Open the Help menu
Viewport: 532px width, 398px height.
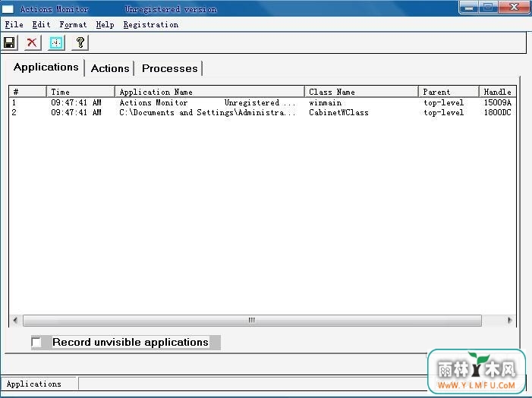(105, 25)
